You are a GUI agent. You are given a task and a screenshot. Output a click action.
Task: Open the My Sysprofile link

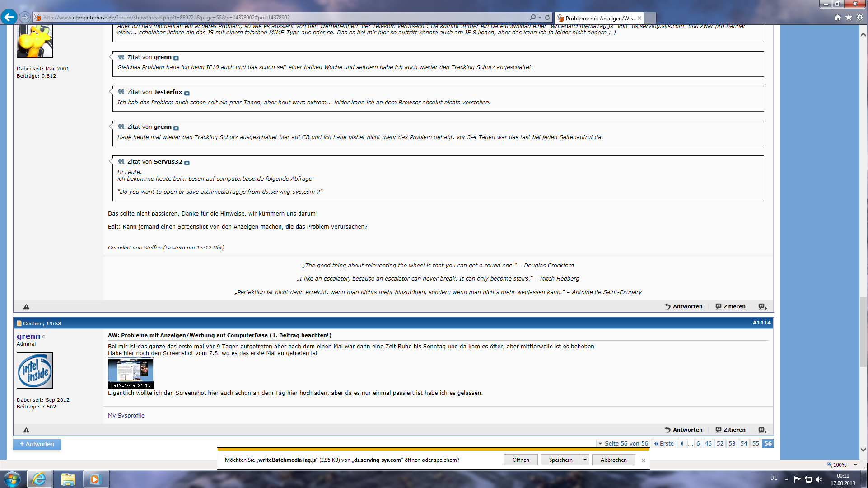click(x=126, y=415)
